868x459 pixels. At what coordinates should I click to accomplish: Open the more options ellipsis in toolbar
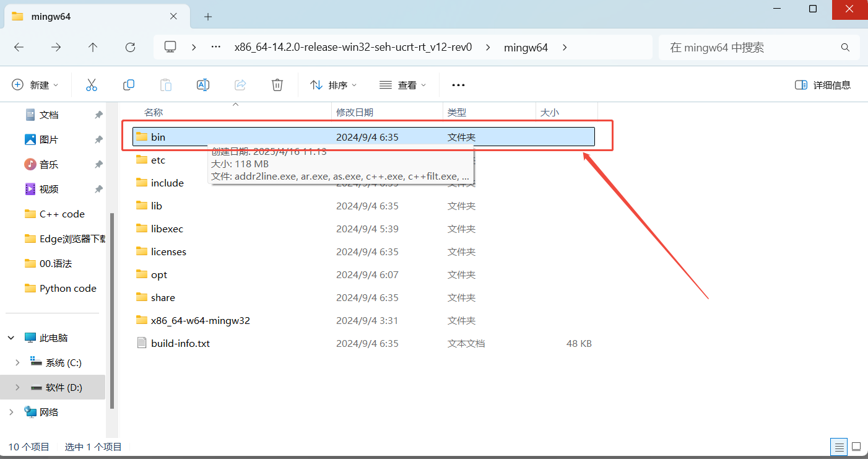(x=458, y=85)
